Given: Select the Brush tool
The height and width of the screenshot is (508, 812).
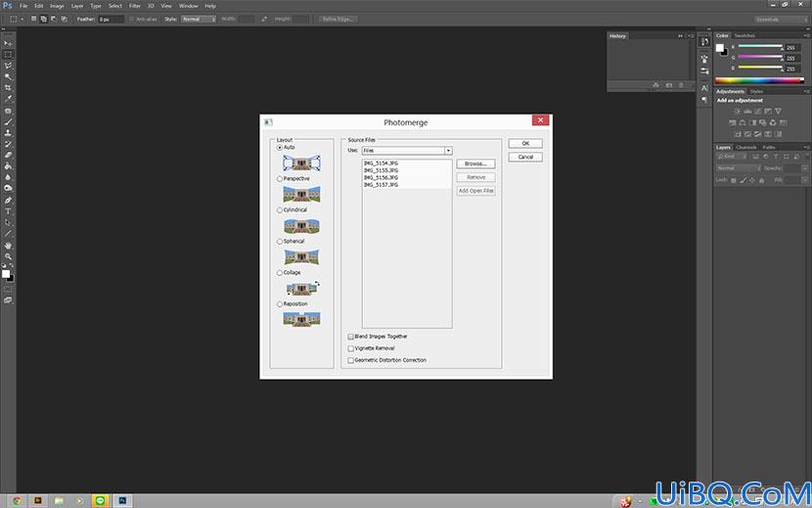Looking at the screenshot, I should [8, 121].
